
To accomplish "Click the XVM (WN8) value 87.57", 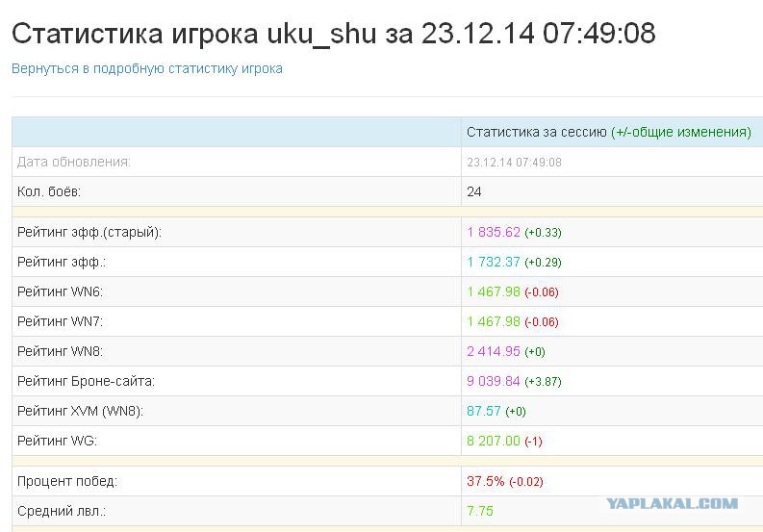I will coord(484,411).
